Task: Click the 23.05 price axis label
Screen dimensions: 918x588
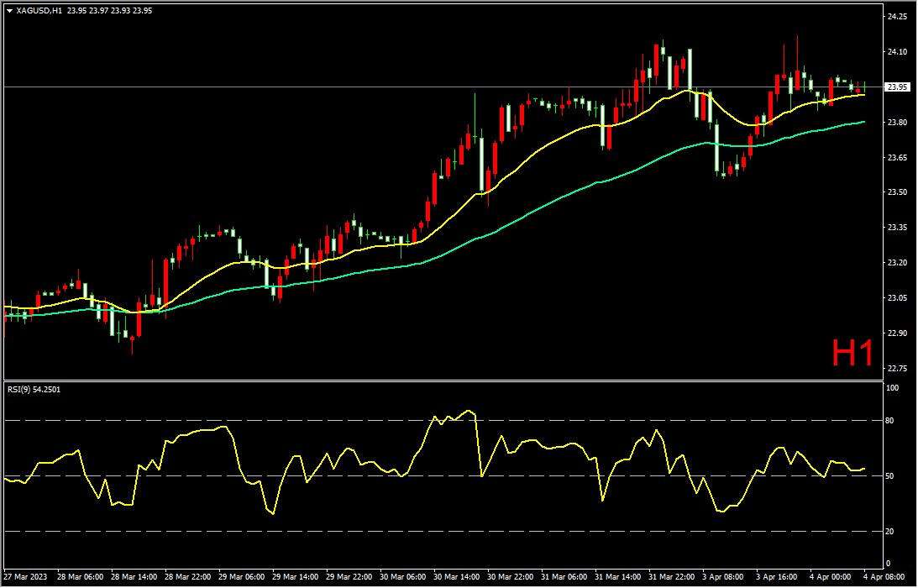Action: 897,297
